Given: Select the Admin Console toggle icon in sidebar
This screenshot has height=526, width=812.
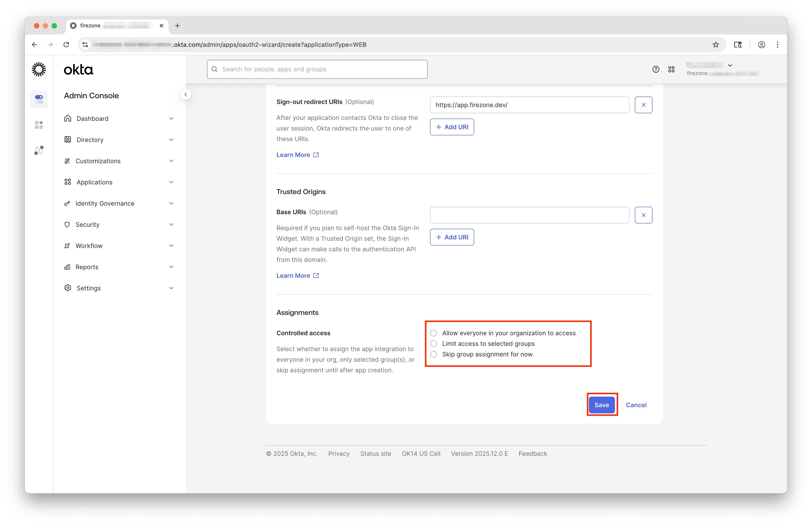Looking at the screenshot, I should click(39, 99).
